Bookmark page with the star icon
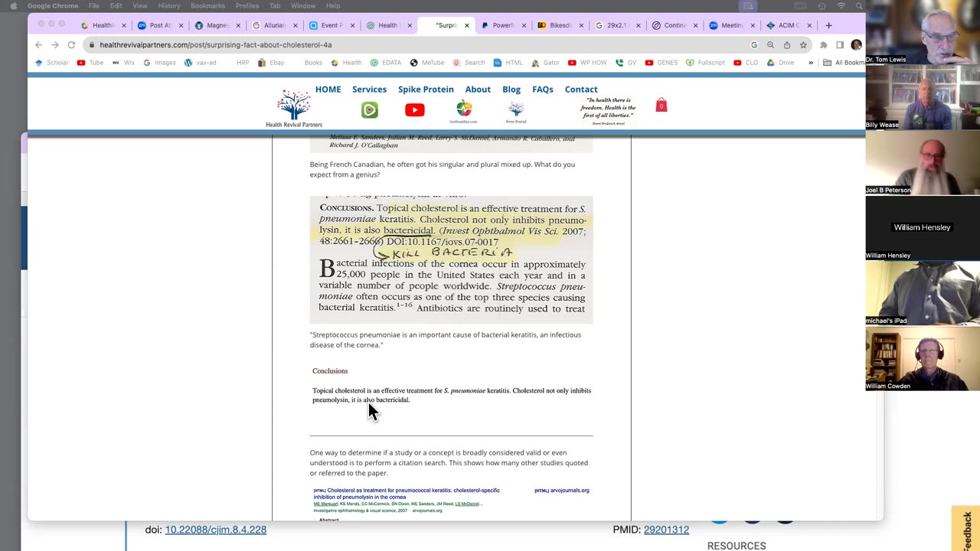 (x=803, y=45)
